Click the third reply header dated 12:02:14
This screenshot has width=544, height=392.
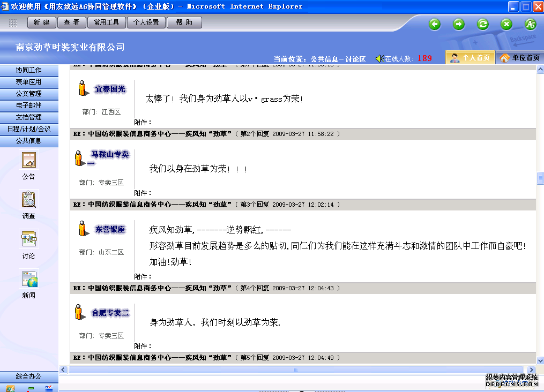click(303, 205)
